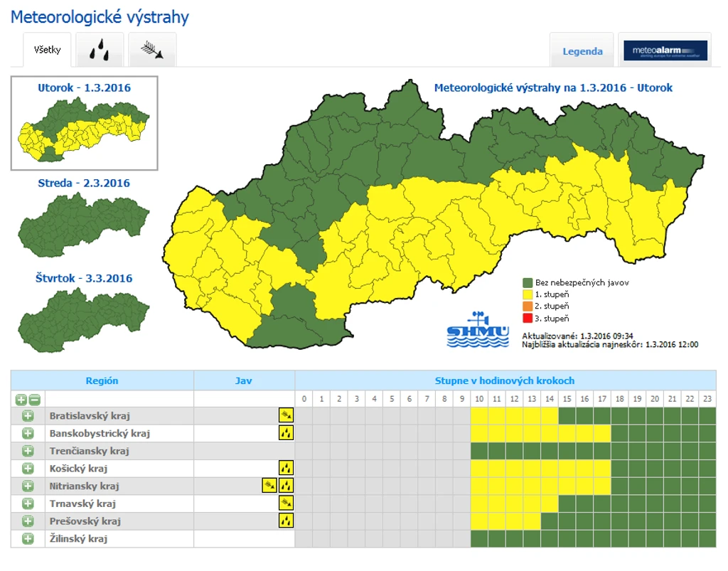Open the wind warnings tab with arrow icon
This screenshot has height=571, width=728.
[x=152, y=50]
